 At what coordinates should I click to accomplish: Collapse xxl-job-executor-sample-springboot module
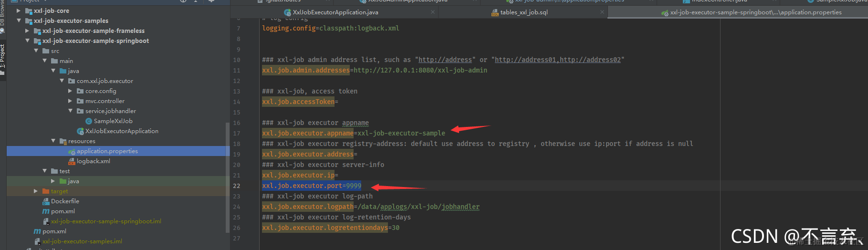[x=27, y=41]
